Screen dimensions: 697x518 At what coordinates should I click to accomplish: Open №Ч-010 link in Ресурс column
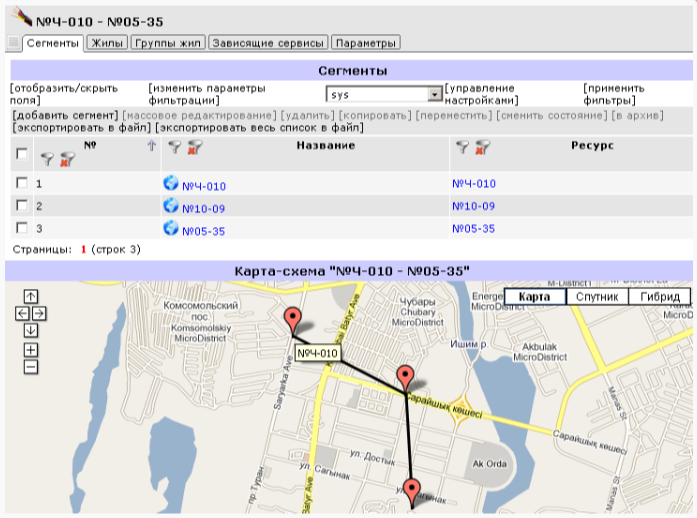click(474, 184)
